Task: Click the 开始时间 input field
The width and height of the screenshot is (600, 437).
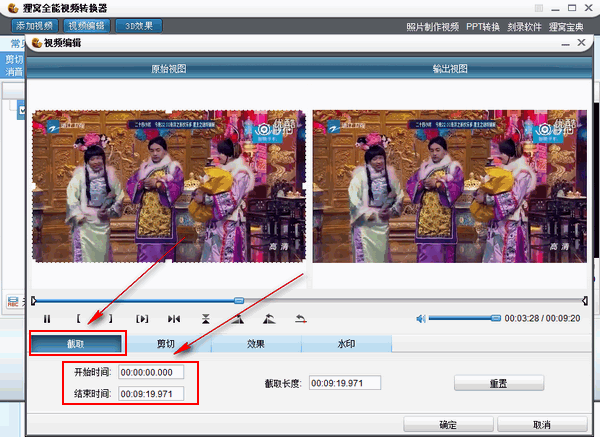Action: click(151, 372)
